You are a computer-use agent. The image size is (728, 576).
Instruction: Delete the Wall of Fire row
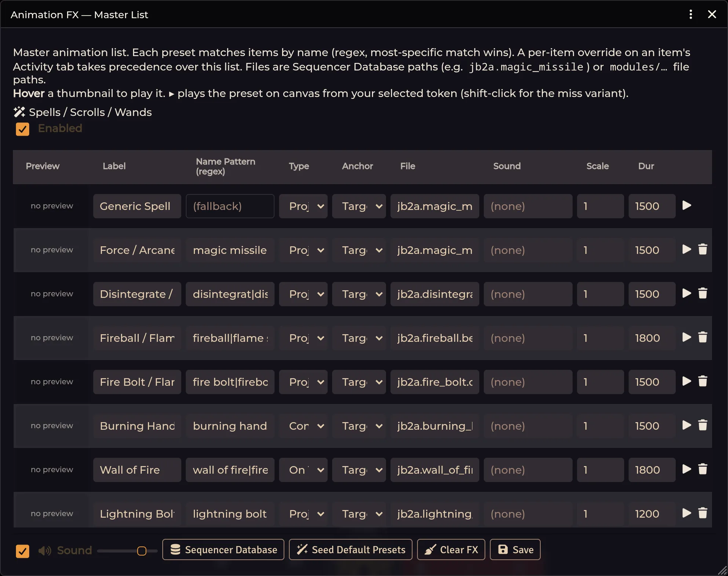click(703, 470)
